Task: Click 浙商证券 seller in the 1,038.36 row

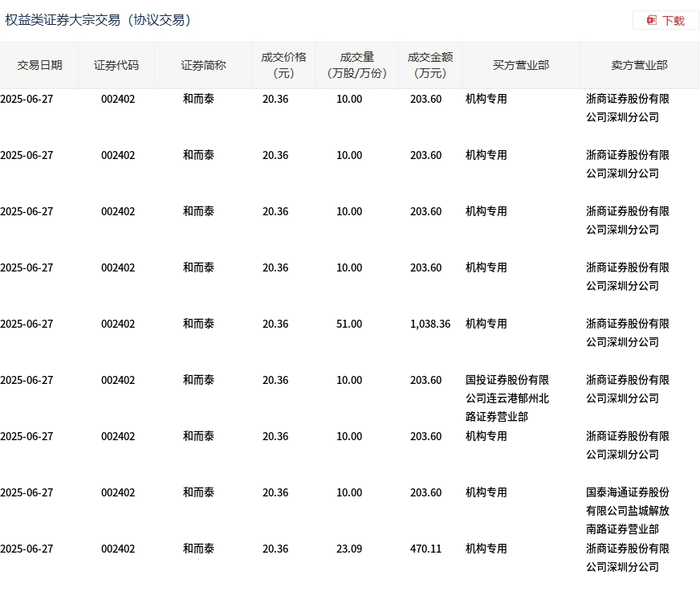Action: [x=628, y=333]
